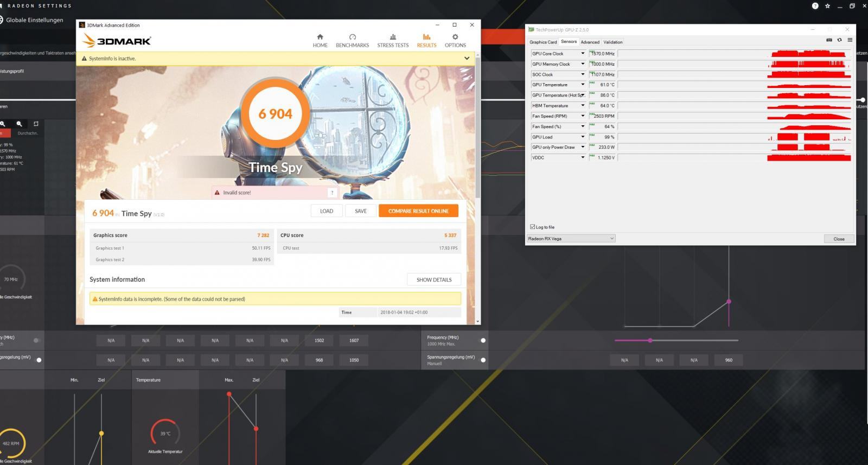
Task: Click the Radeon Settings help icon
Action: [815, 6]
